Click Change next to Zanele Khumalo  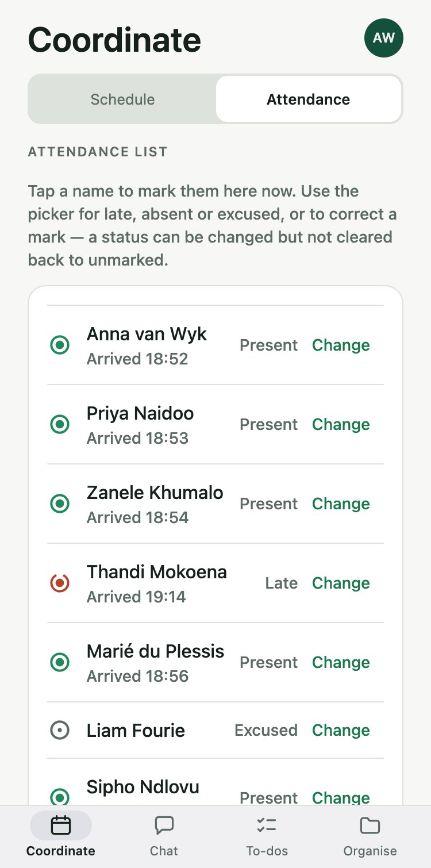point(341,504)
